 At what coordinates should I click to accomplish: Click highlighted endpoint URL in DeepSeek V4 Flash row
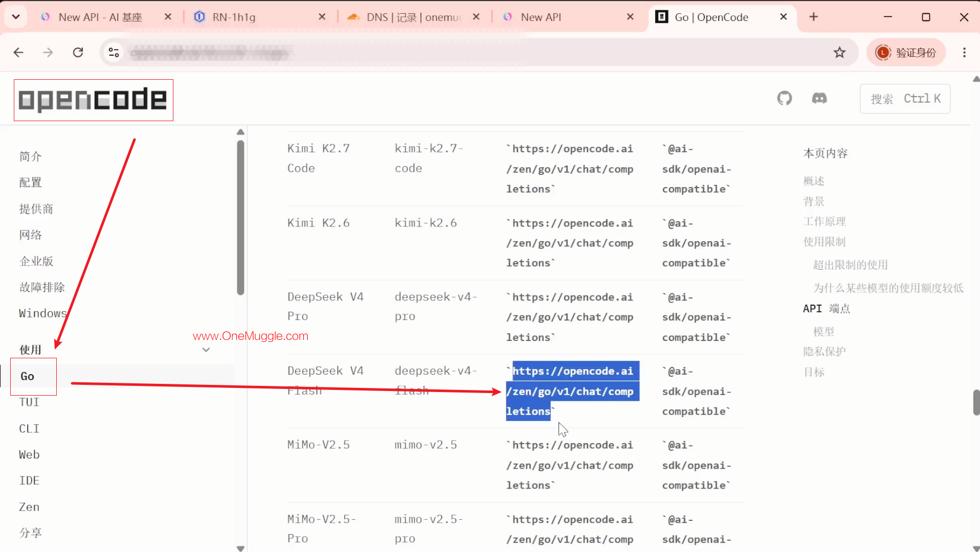(572, 391)
